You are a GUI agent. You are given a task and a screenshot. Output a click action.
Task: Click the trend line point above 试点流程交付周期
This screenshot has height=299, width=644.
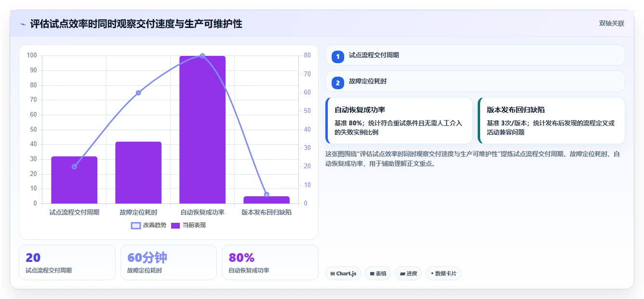click(x=74, y=167)
